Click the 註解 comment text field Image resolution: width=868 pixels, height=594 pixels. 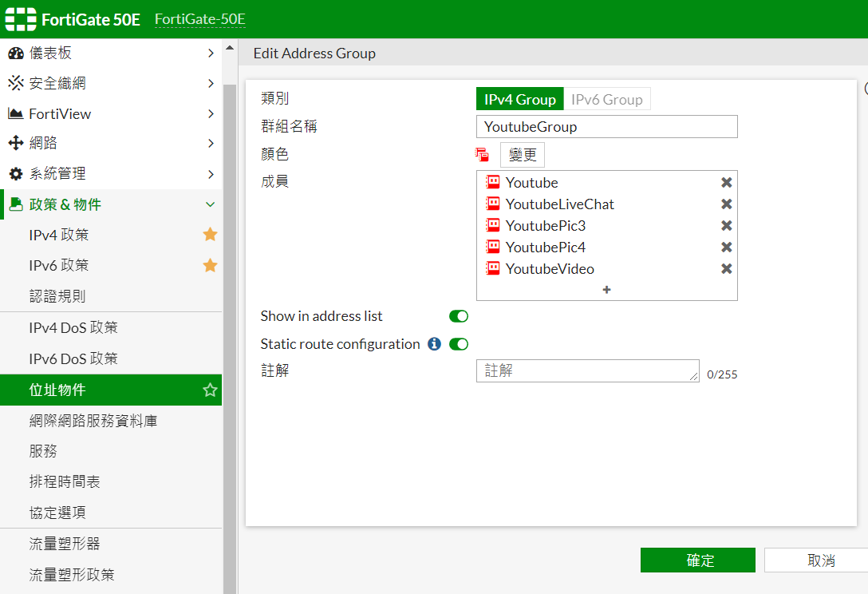point(587,371)
